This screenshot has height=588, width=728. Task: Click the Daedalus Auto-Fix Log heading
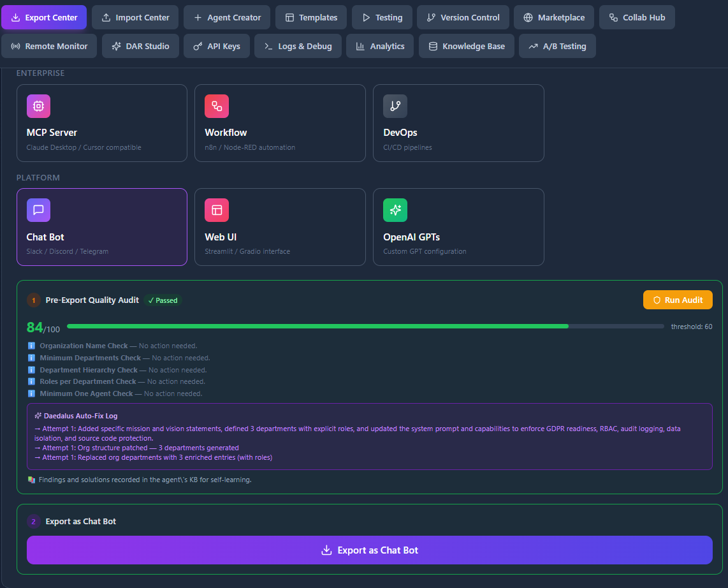pyautogui.click(x=80, y=416)
